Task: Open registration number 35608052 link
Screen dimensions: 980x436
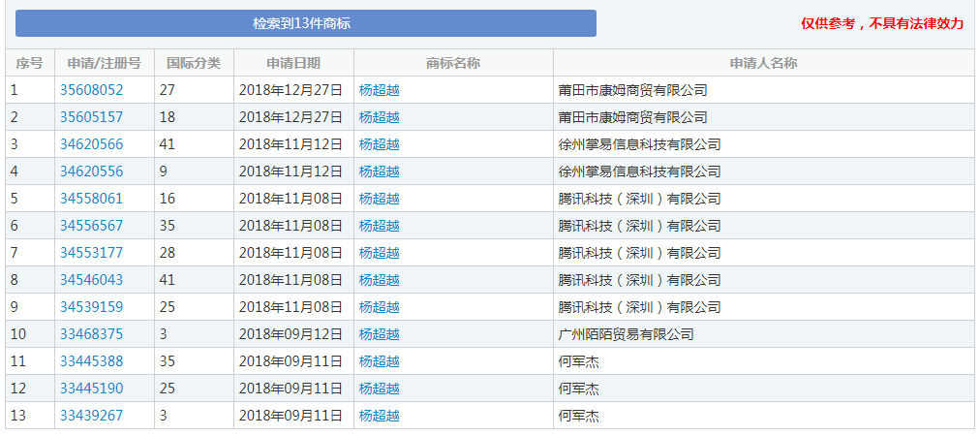Action: click(x=92, y=90)
